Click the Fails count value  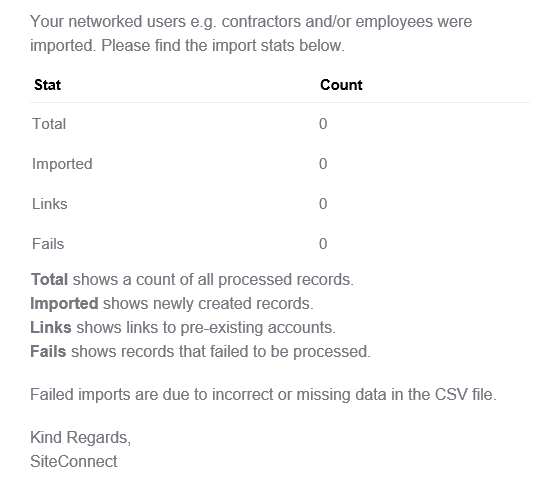point(323,244)
